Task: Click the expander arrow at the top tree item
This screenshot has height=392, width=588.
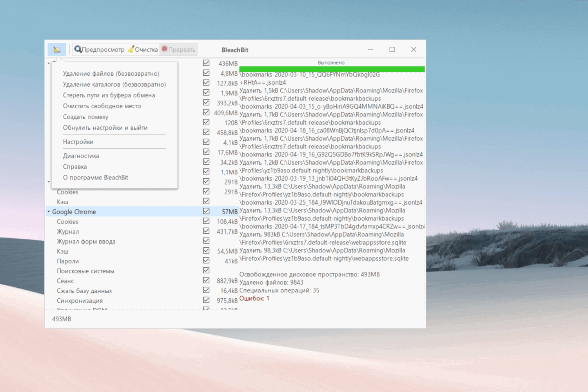Action: [49, 63]
